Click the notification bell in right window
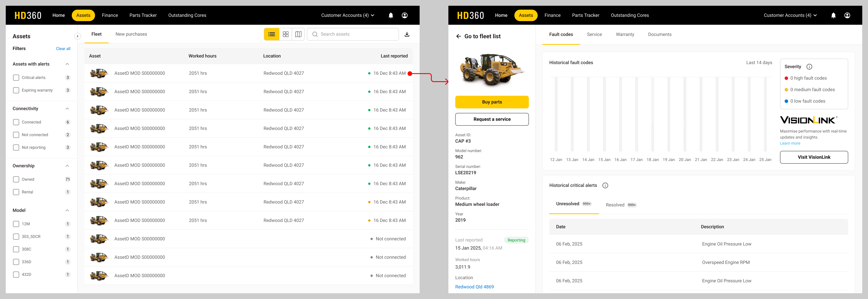Screen dimensions: 868x299 pyautogui.click(x=833, y=15)
